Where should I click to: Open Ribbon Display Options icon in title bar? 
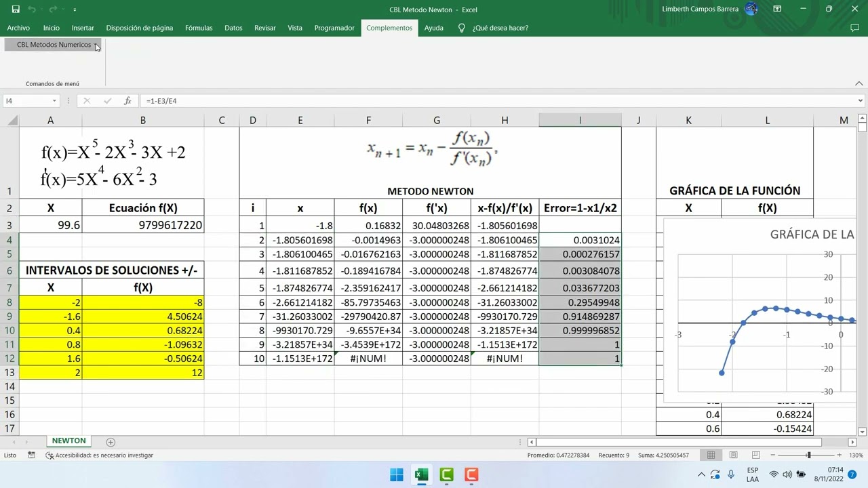click(777, 9)
